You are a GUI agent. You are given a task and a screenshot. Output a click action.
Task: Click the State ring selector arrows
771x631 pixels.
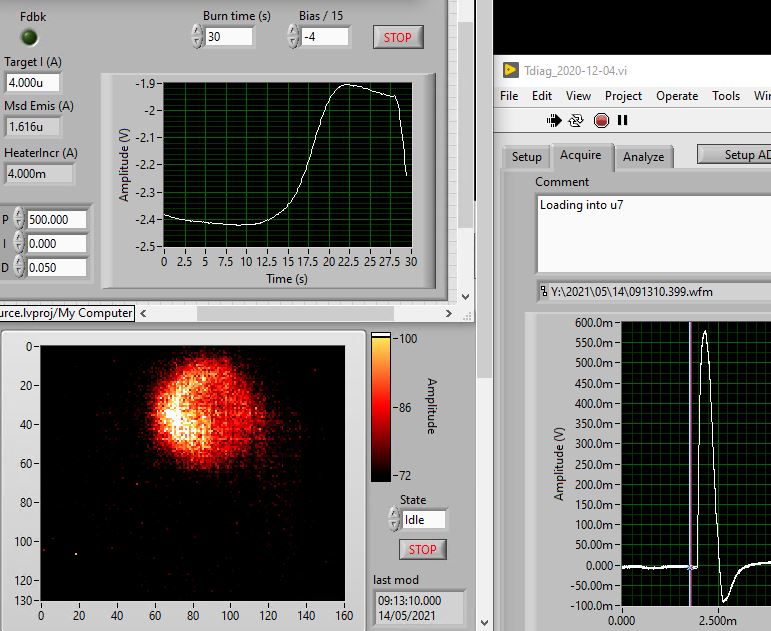coord(393,520)
